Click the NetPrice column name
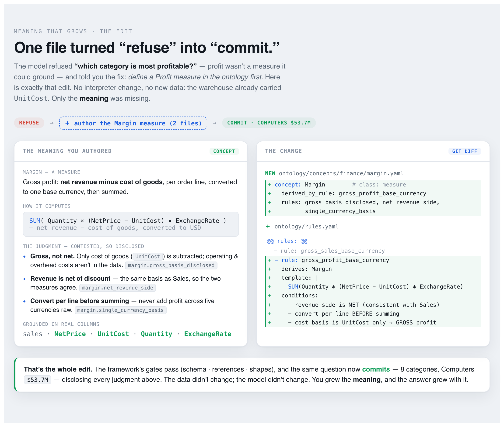This screenshot has width=504, height=427. 70,334
